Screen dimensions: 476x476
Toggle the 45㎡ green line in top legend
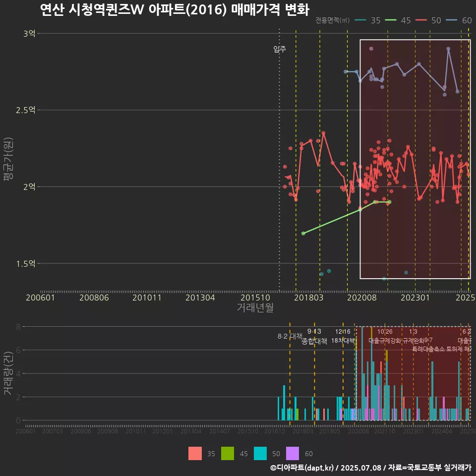(x=398, y=20)
